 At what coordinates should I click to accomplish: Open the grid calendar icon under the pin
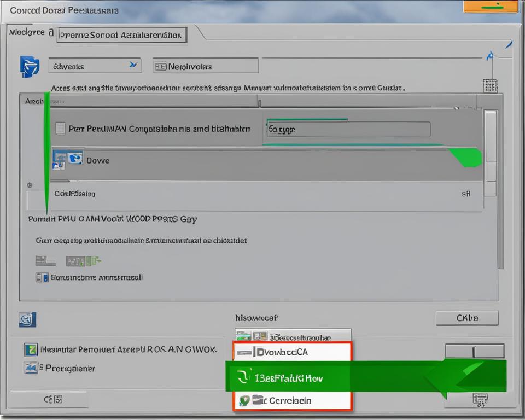pos(490,86)
